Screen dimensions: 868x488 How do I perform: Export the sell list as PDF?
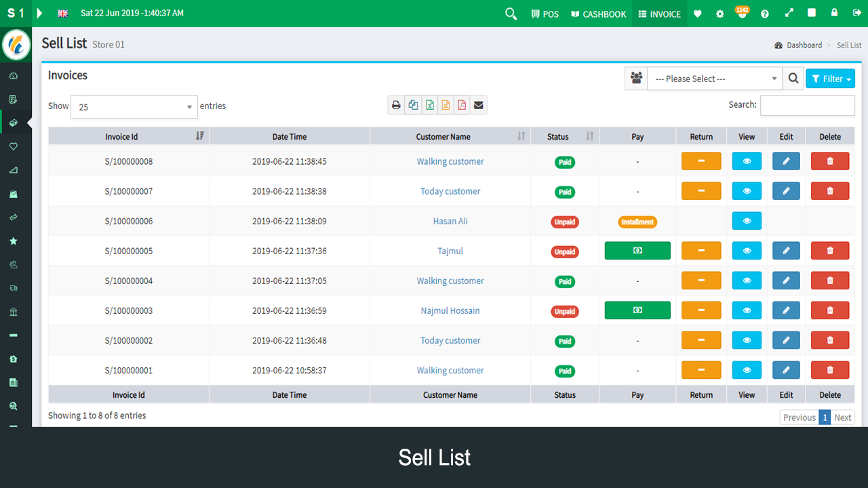tap(462, 105)
